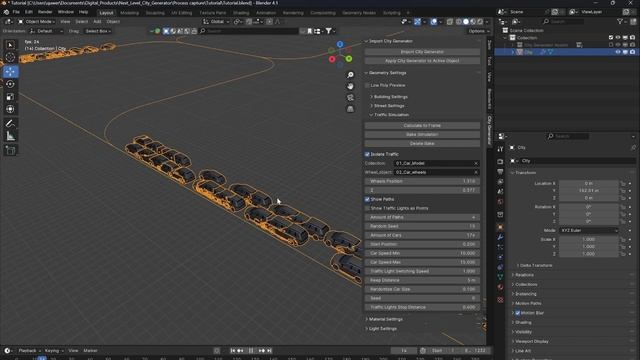Toggle the Motion Blur checkbox

(518, 313)
